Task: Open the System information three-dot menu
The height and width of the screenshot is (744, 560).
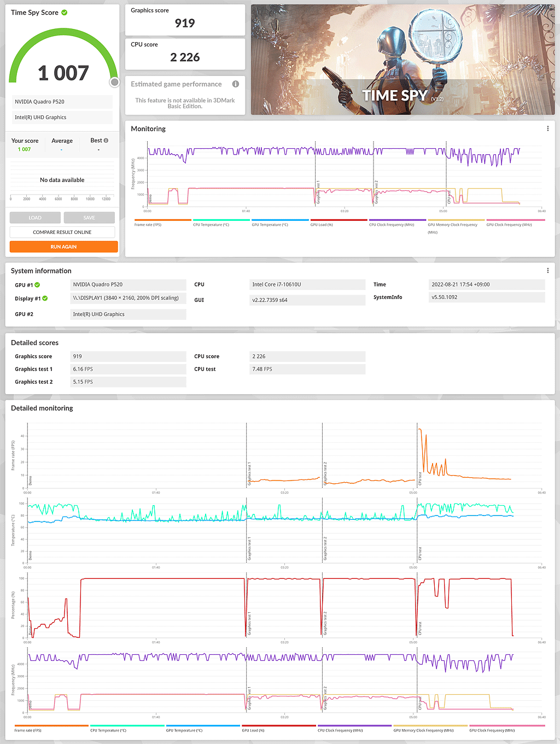Action: click(x=548, y=271)
